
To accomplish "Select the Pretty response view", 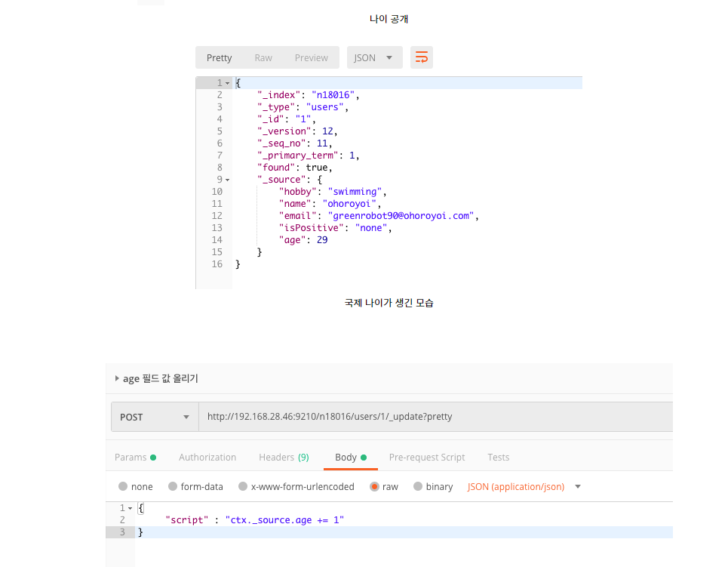I will point(219,58).
